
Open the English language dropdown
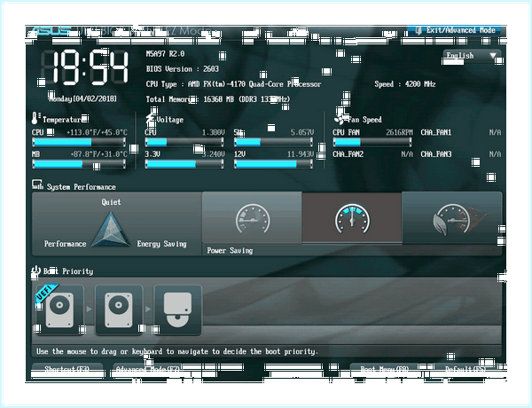[472, 56]
